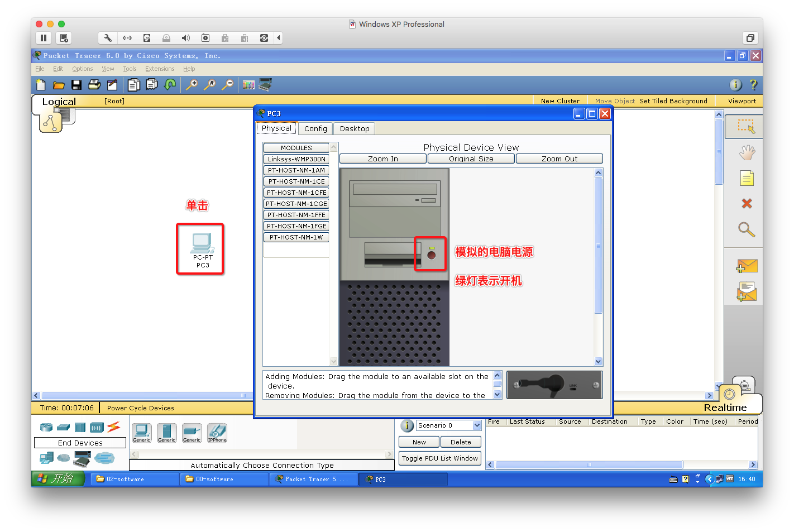Switch to the Desktop tab in PC3
The height and width of the screenshot is (532, 794).
click(x=355, y=128)
